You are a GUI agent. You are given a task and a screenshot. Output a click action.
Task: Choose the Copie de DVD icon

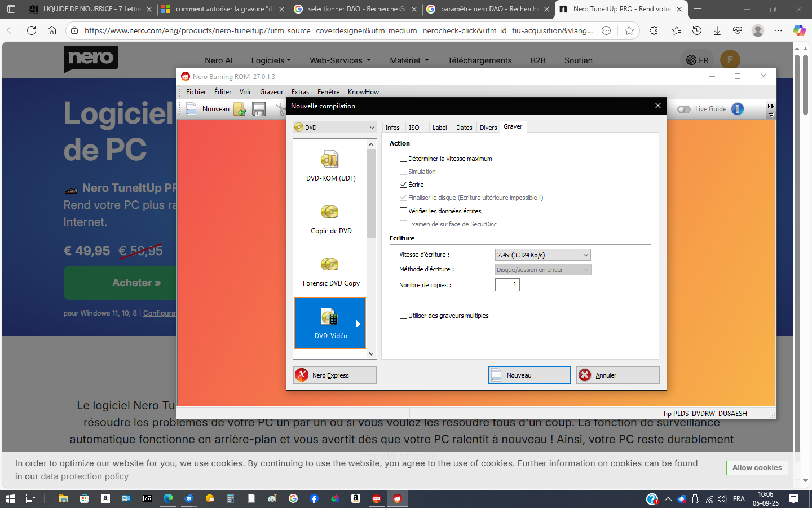[330, 219]
